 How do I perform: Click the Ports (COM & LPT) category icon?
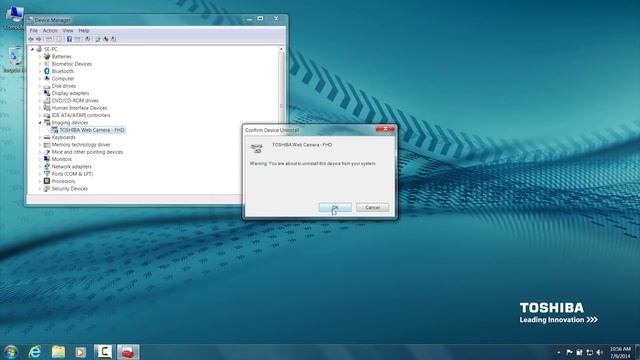pyautogui.click(x=47, y=174)
